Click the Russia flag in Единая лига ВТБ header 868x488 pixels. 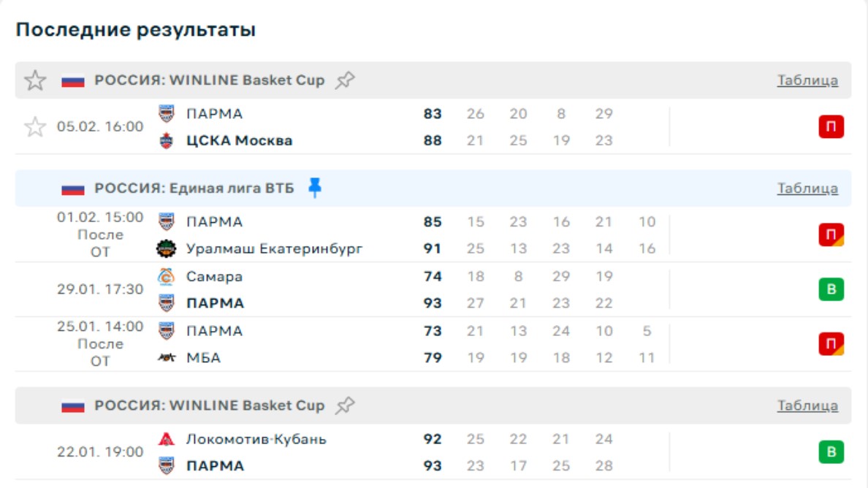click(73, 188)
